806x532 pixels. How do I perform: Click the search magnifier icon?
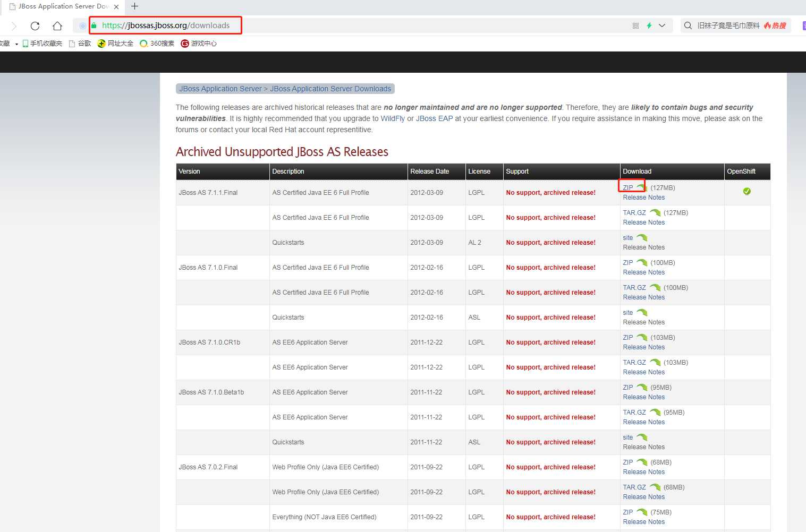[688, 25]
